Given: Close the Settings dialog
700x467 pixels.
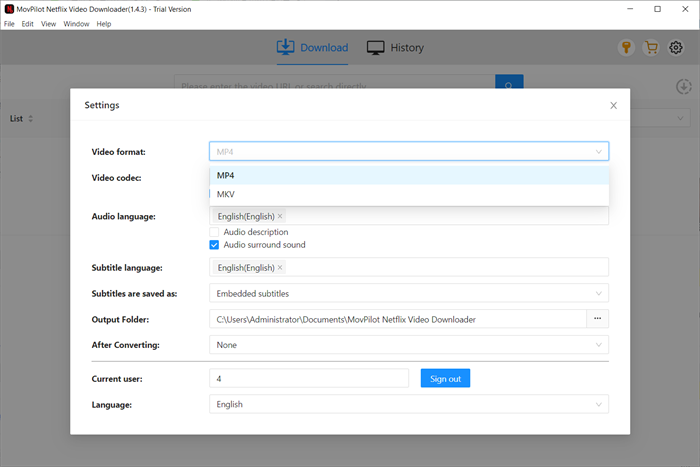Looking at the screenshot, I should coord(613,105).
